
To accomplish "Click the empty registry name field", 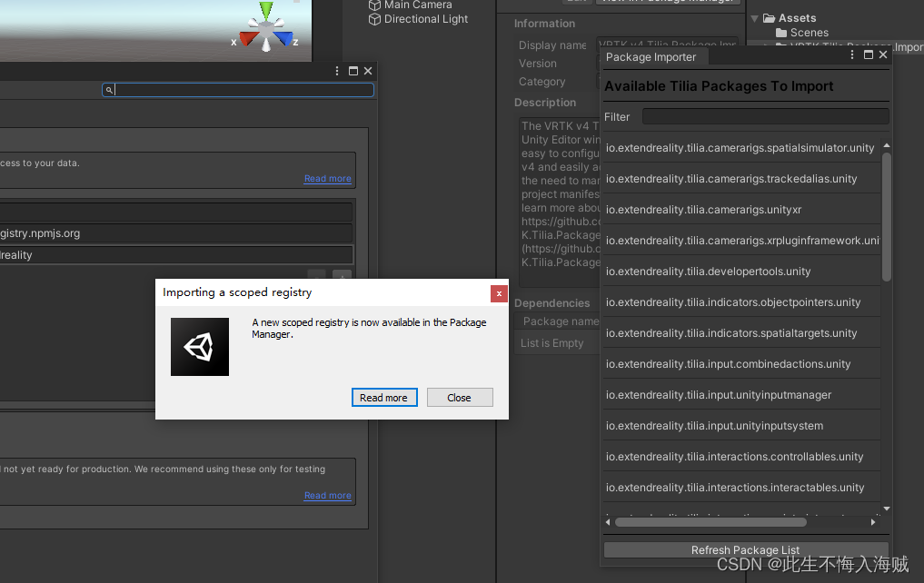I will [x=175, y=212].
